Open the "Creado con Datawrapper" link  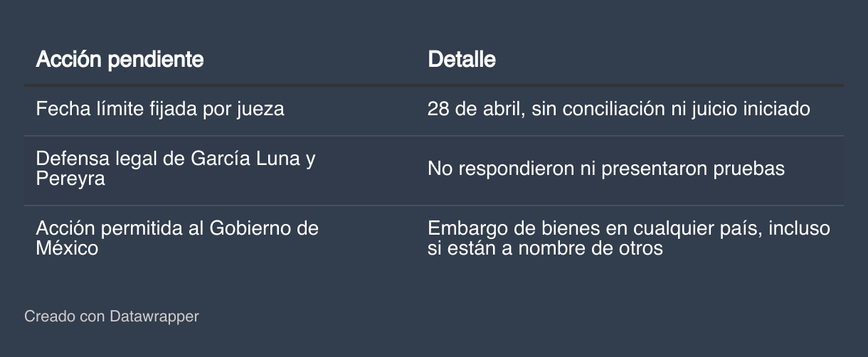tap(112, 316)
